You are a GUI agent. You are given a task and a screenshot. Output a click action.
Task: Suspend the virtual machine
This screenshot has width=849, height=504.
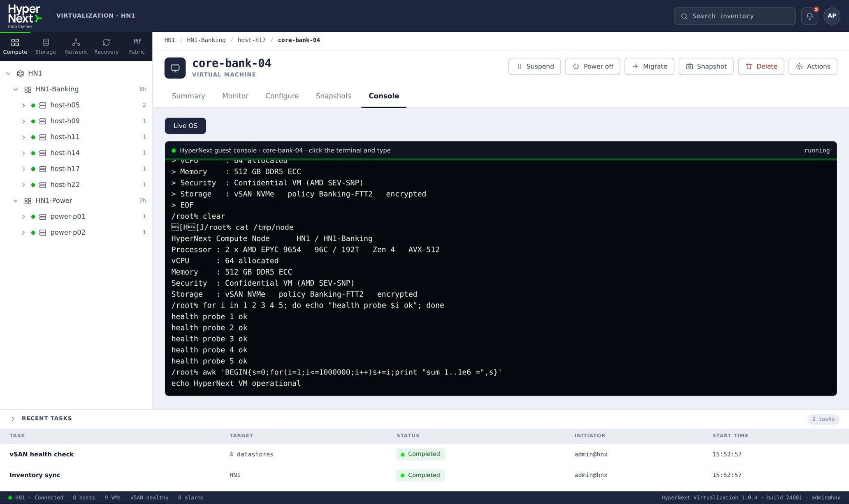click(534, 67)
